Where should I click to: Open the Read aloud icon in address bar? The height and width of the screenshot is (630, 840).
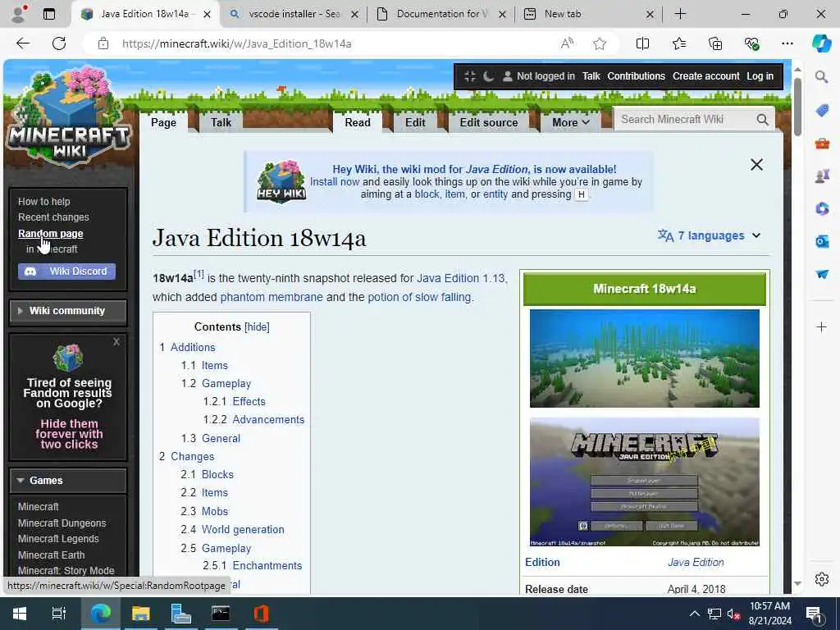[x=567, y=44]
